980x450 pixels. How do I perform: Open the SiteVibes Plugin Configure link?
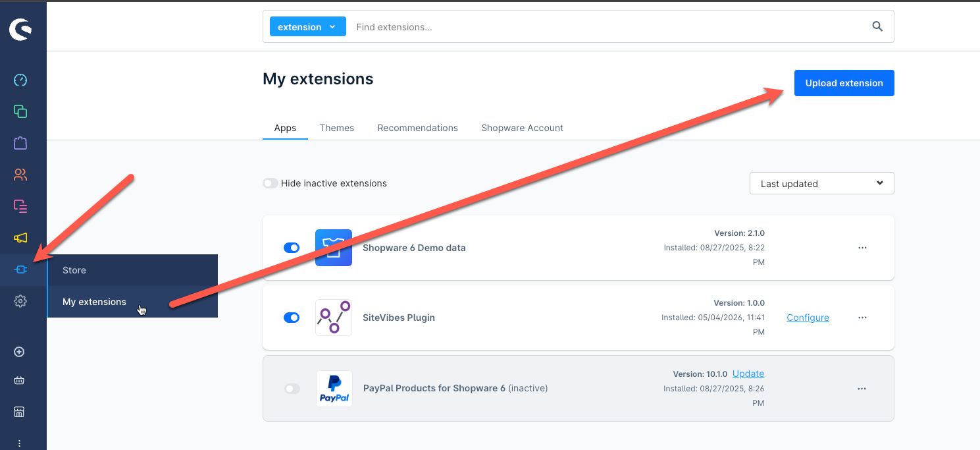tap(808, 318)
